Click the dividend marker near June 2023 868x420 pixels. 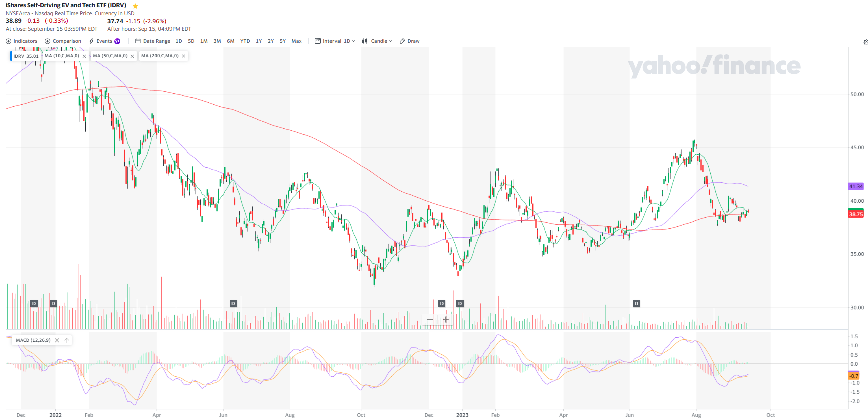point(636,303)
